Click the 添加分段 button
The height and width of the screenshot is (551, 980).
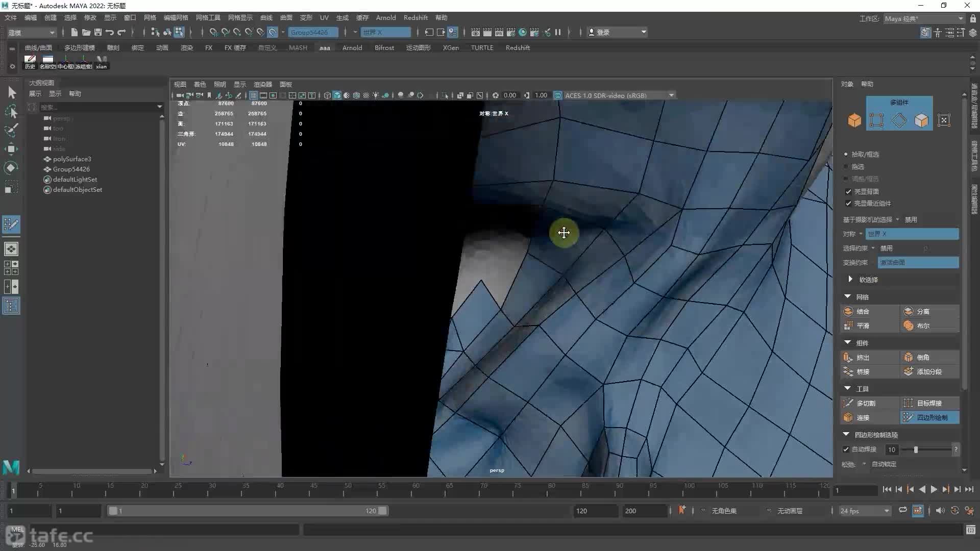(929, 371)
